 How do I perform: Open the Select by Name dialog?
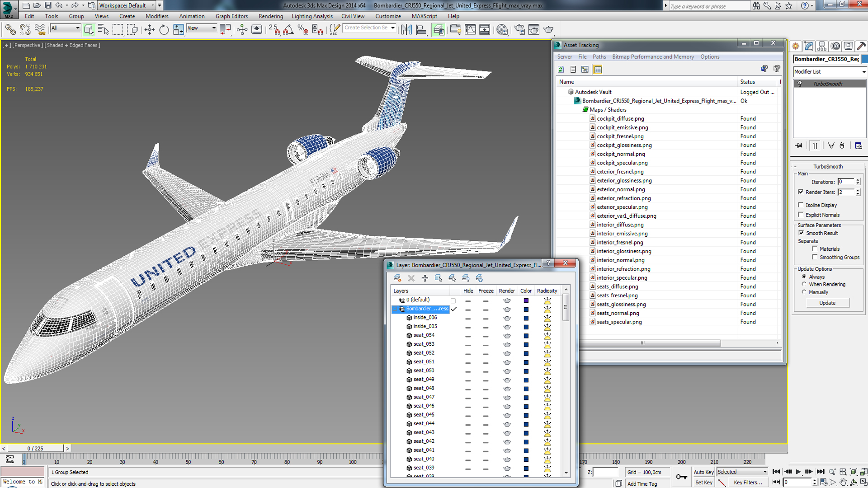pyautogui.click(x=103, y=30)
